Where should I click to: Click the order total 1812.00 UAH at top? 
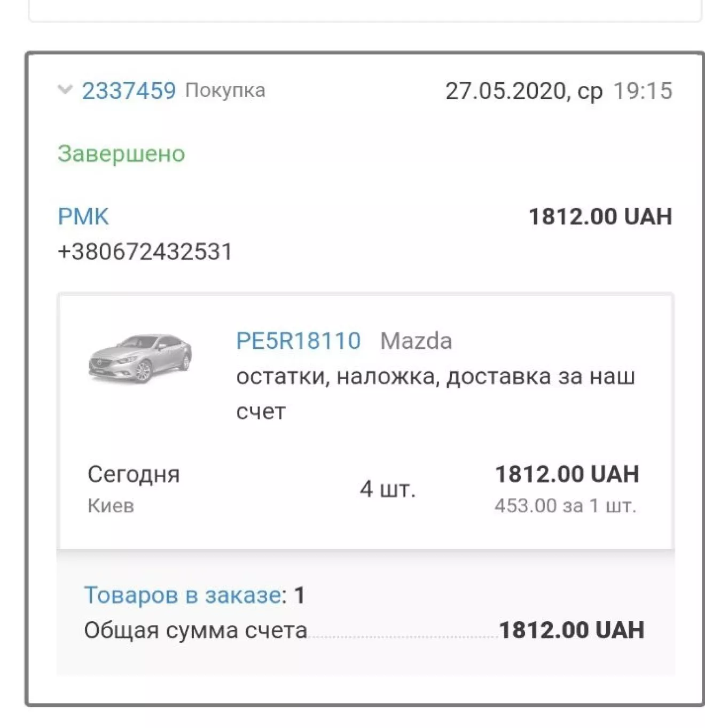(600, 216)
